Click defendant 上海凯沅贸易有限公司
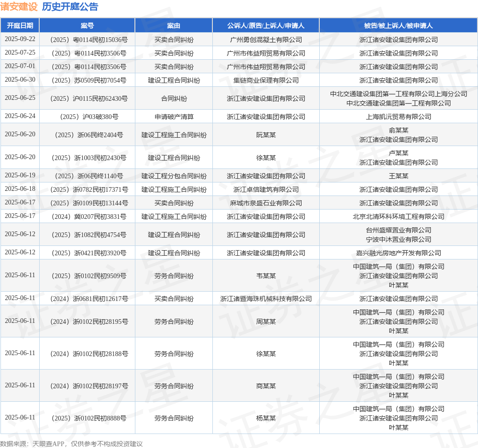The width and height of the screenshot is (478, 448). 399,117
